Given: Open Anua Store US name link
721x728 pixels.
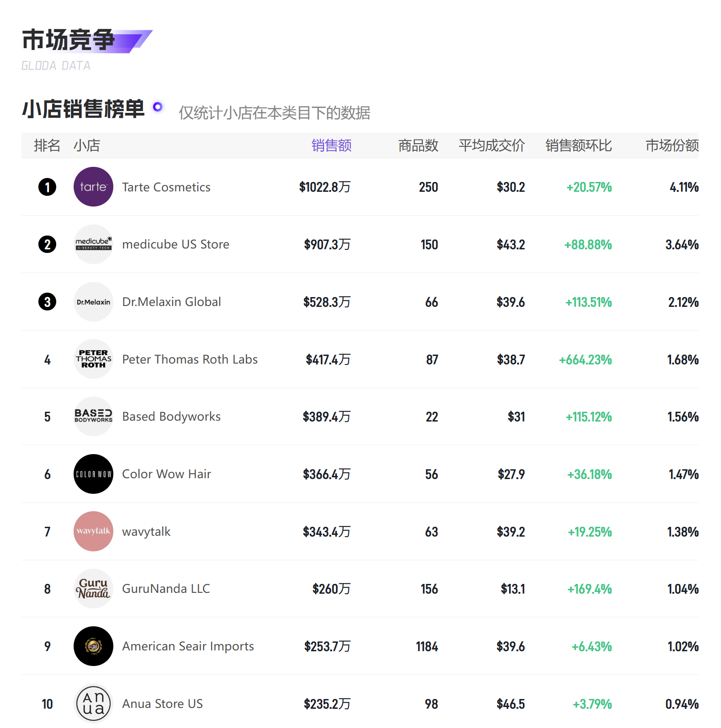Looking at the screenshot, I should [x=162, y=704].
